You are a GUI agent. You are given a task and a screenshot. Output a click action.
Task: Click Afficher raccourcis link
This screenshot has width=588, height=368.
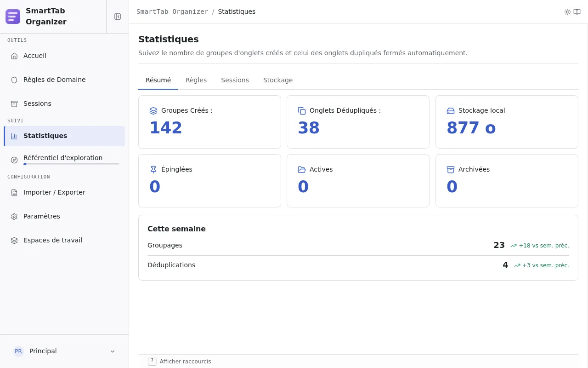coord(185,362)
